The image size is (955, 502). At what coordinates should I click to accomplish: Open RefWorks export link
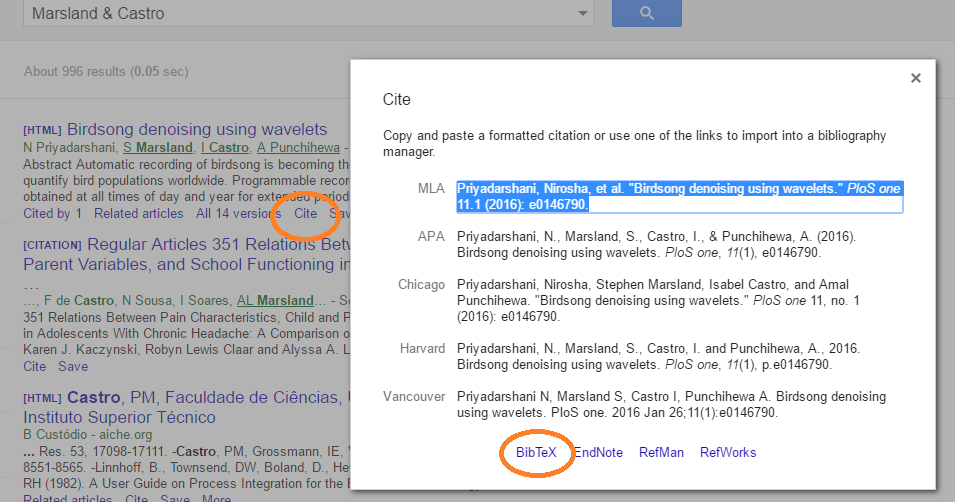pyautogui.click(x=728, y=453)
